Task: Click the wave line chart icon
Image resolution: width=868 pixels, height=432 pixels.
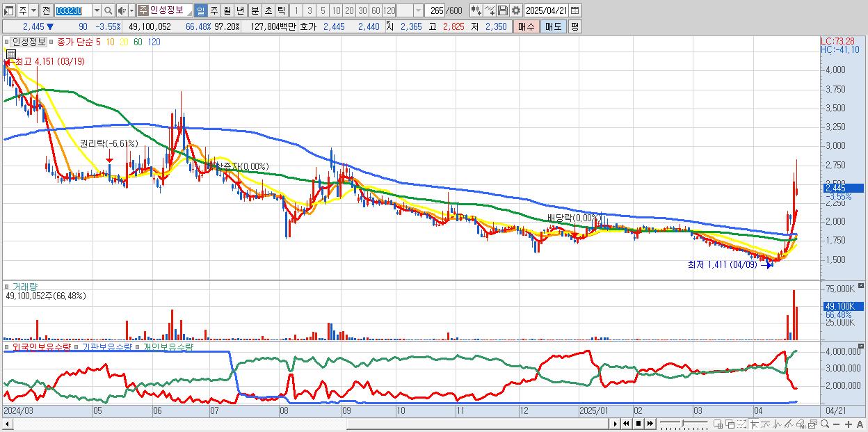Action: pos(778,424)
